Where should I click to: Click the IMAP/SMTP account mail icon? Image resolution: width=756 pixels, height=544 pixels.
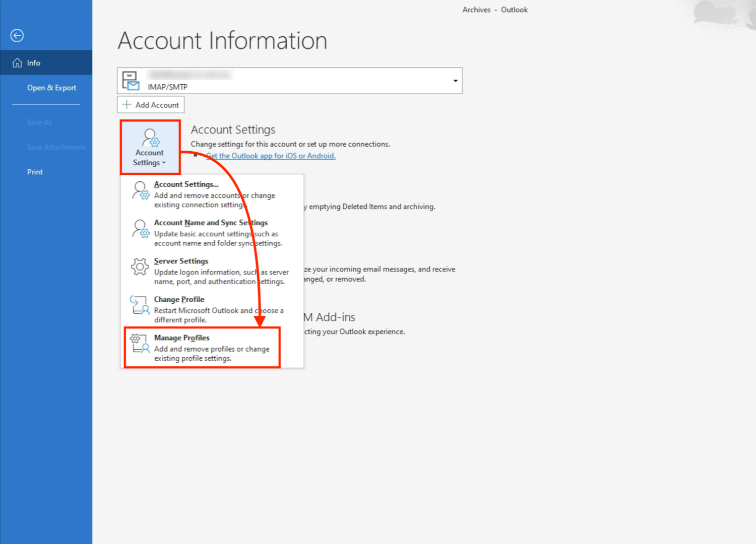click(131, 81)
